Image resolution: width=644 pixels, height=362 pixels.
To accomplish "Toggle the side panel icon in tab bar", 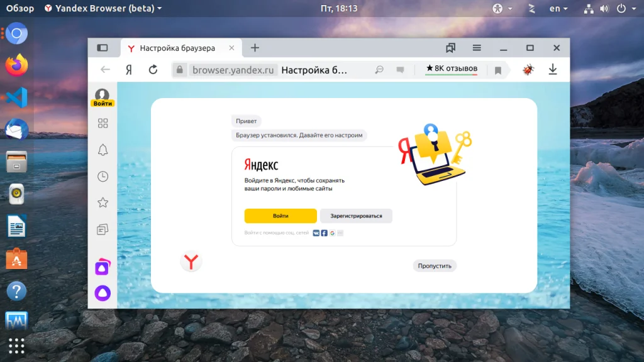I will coord(103,48).
